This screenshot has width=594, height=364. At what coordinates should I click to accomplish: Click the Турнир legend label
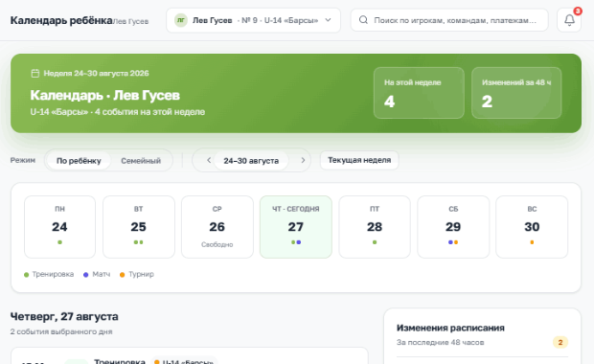[141, 274]
